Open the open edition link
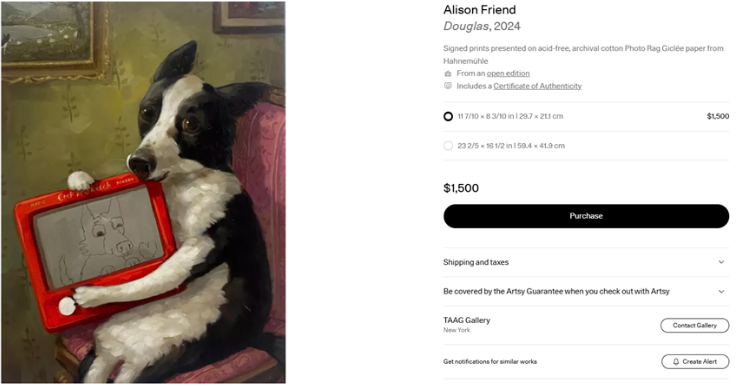Image resolution: width=740 pixels, height=386 pixels. 508,74
